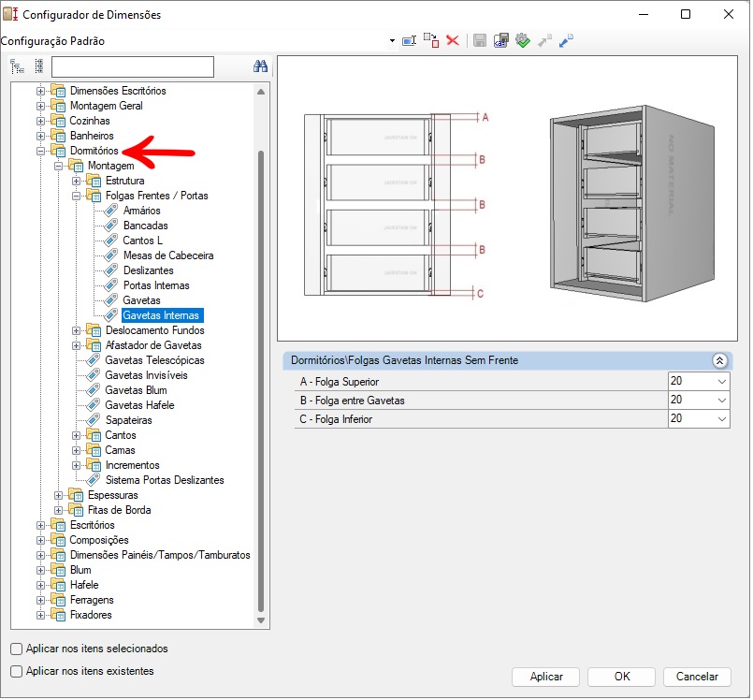Click the blue import arrow icon
The height and width of the screenshot is (700, 753).
[x=566, y=40]
